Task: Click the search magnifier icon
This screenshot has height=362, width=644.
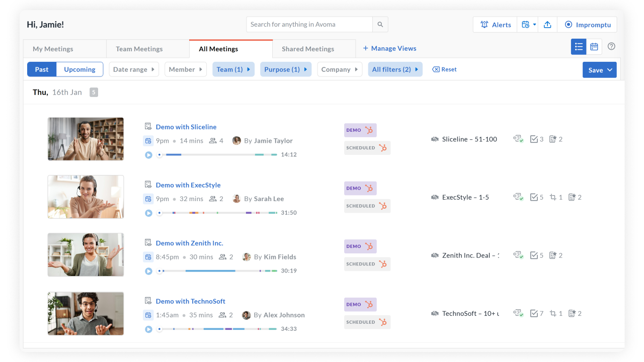Action: click(380, 24)
